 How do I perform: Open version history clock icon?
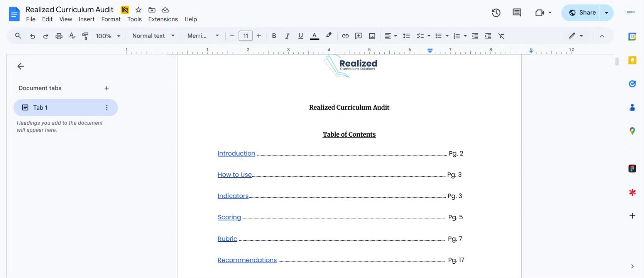[496, 13]
